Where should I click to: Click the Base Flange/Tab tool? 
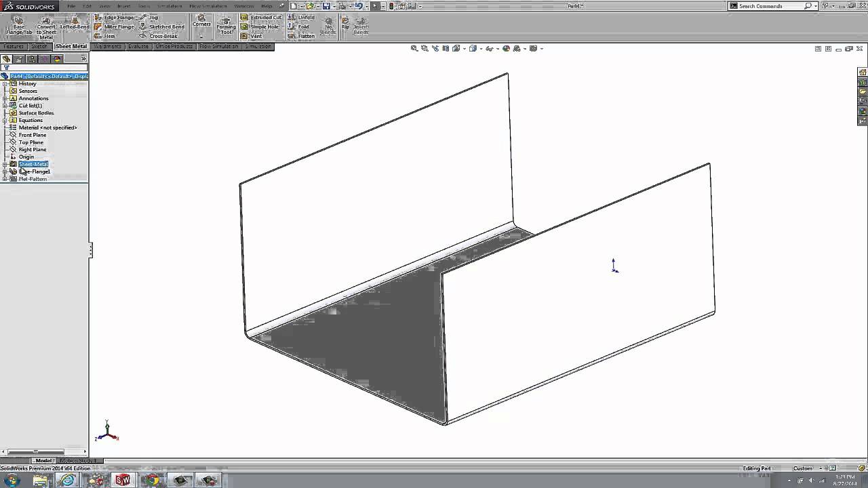coord(18,26)
